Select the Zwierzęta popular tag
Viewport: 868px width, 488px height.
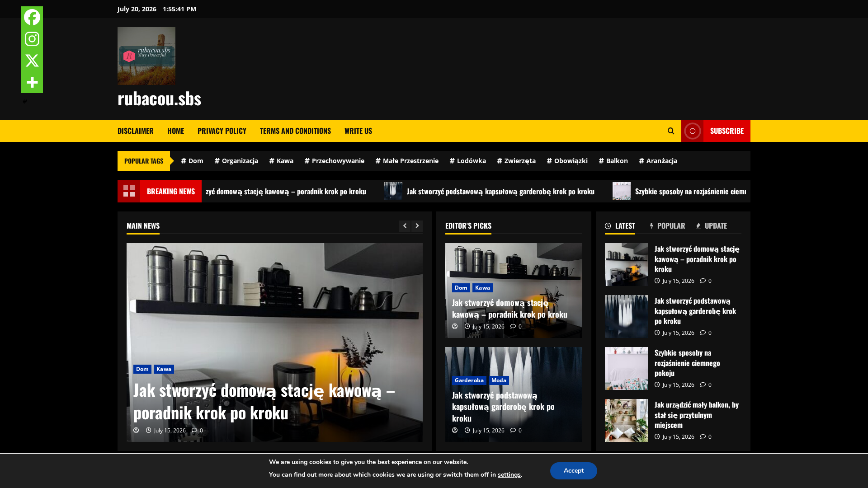(x=516, y=161)
